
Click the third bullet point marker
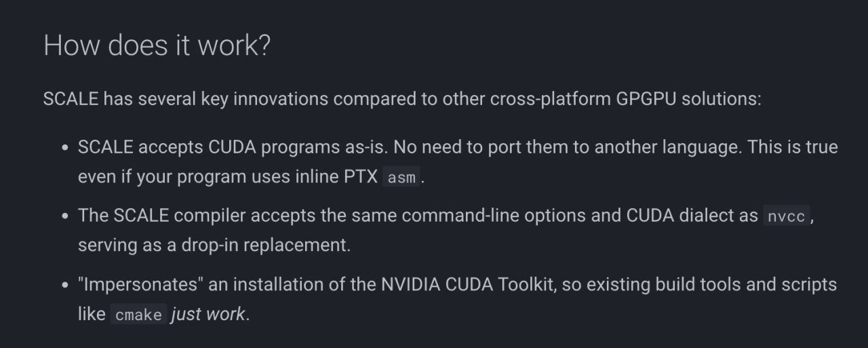(64, 285)
